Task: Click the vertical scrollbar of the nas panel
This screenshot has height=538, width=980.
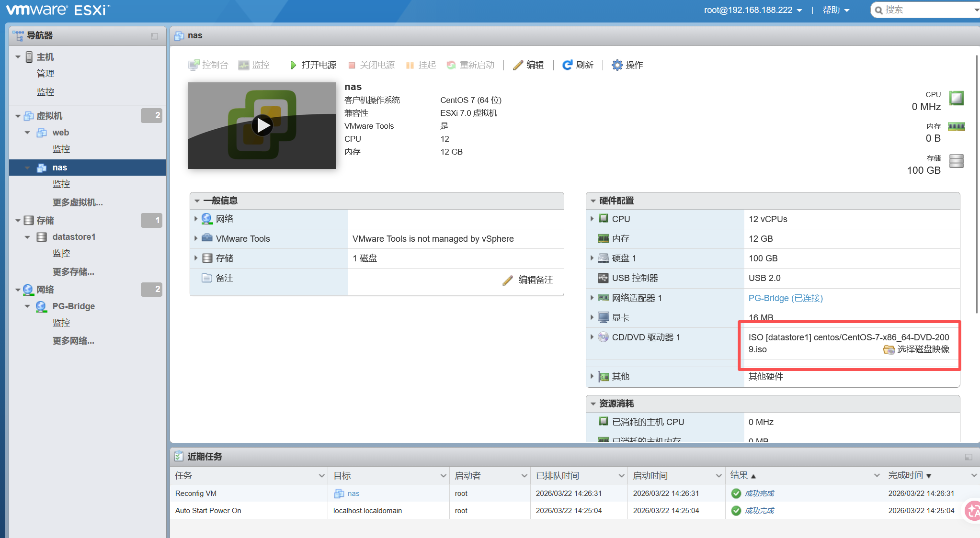Action: pos(977,184)
